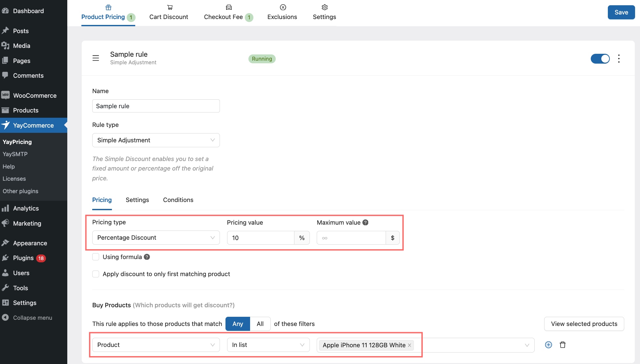Check the Using formula checkbox

tap(96, 257)
